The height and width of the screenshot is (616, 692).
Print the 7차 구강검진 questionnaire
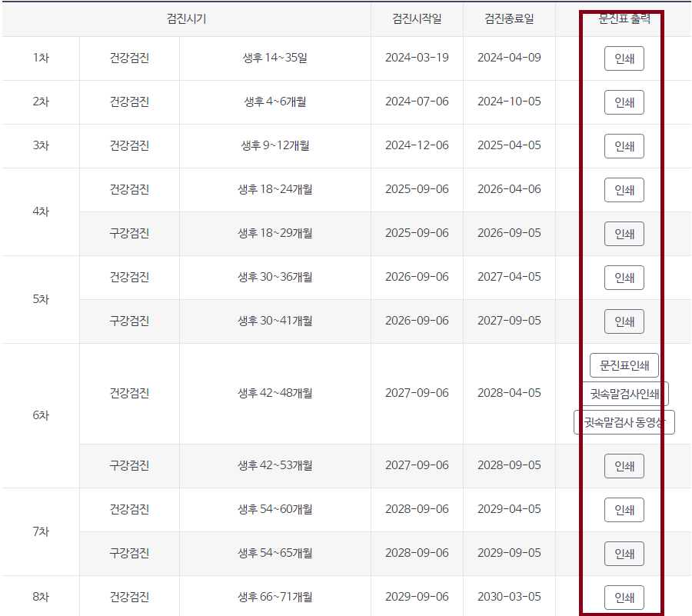tap(624, 553)
